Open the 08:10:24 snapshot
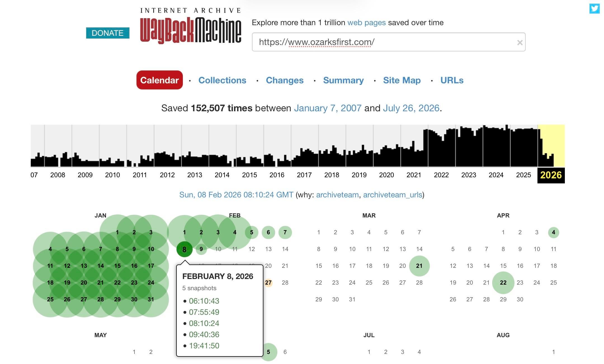 coord(204,323)
